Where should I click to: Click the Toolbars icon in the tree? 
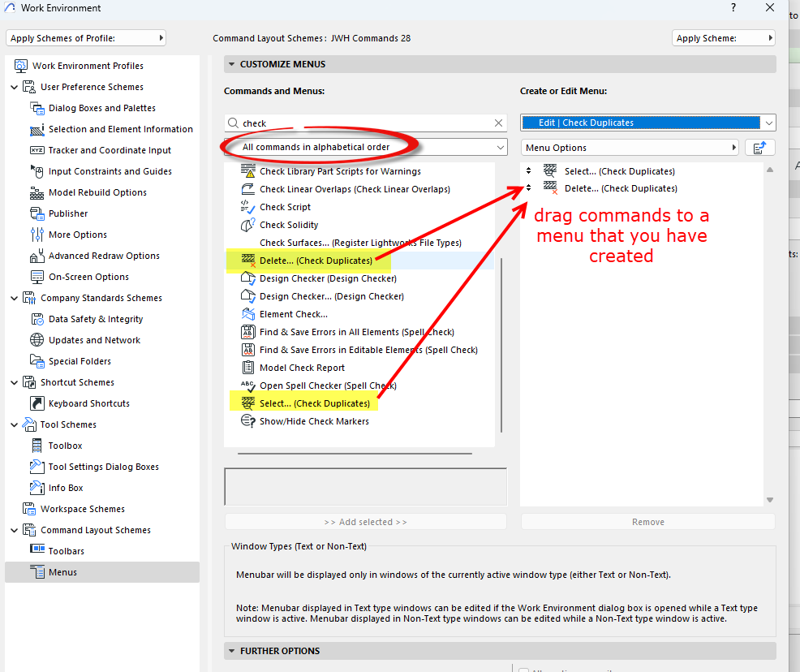(37, 549)
